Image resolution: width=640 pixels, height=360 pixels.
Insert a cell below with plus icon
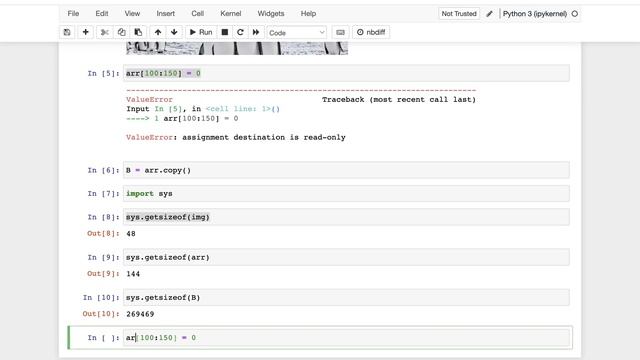pos(85,32)
